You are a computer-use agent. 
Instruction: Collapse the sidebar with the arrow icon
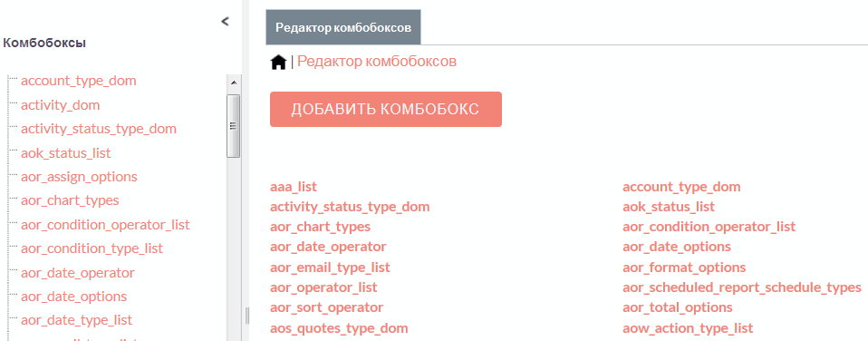coord(225,22)
